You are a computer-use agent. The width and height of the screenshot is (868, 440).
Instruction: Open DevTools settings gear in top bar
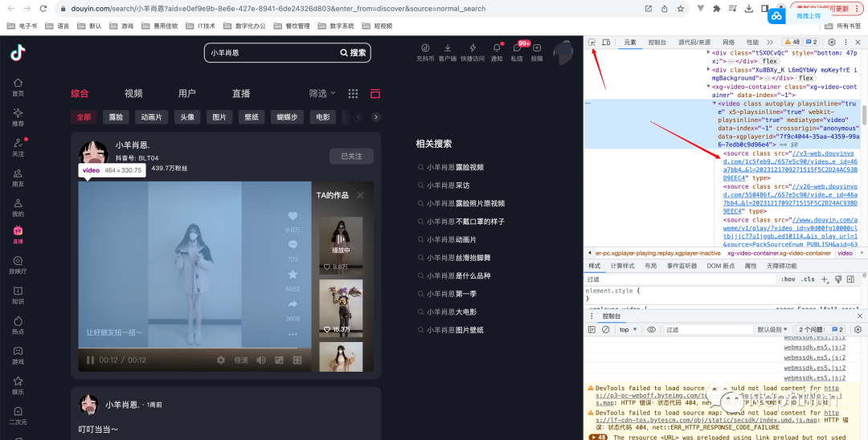click(832, 42)
